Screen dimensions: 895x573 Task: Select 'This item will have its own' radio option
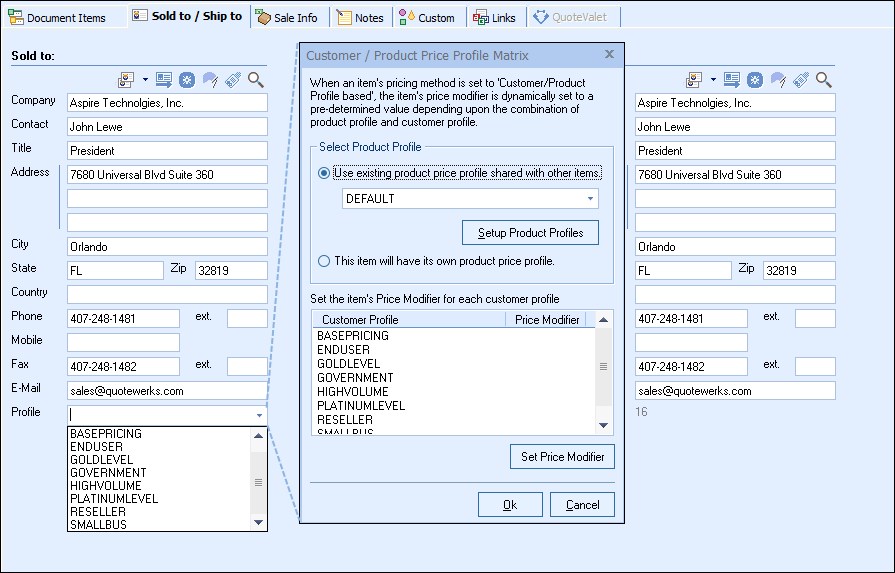click(324, 261)
